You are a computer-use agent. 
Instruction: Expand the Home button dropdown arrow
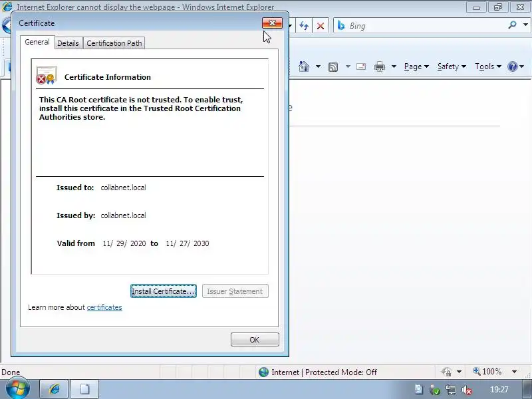[318, 66]
